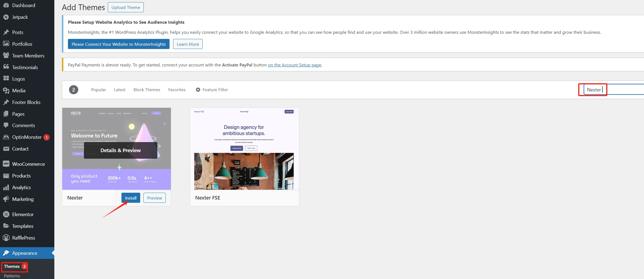Click the Pages document icon
Viewport: 644px width, 279px height.
click(6, 114)
